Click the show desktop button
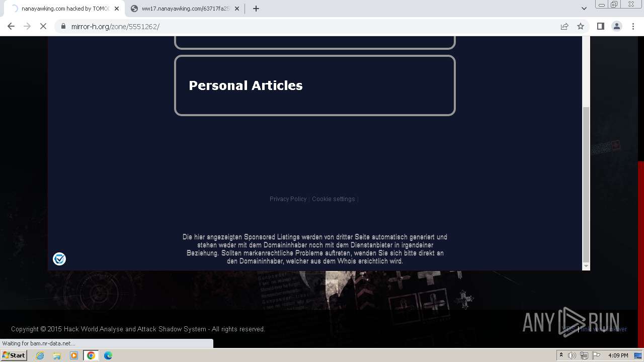Image resolution: width=644 pixels, height=362 pixels. pyautogui.click(x=639, y=355)
